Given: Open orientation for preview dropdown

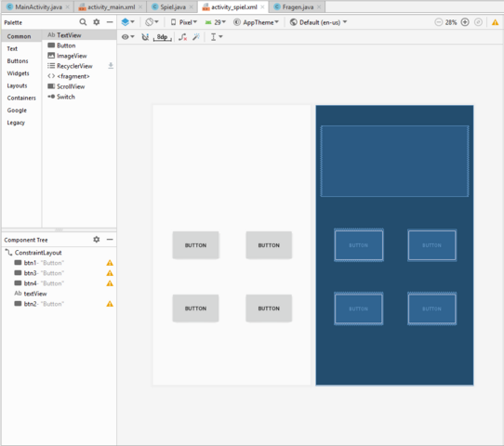Looking at the screenshot, I should point(152,22).
